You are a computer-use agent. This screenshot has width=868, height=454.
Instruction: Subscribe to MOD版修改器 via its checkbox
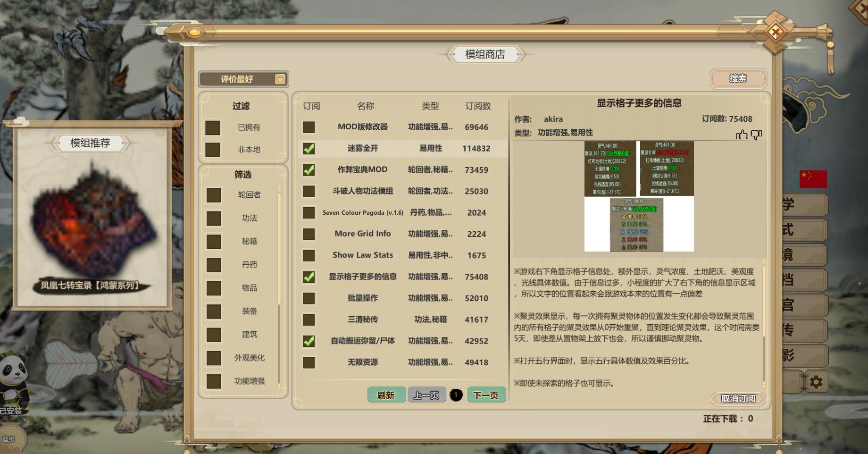click(x=309, y=127)
